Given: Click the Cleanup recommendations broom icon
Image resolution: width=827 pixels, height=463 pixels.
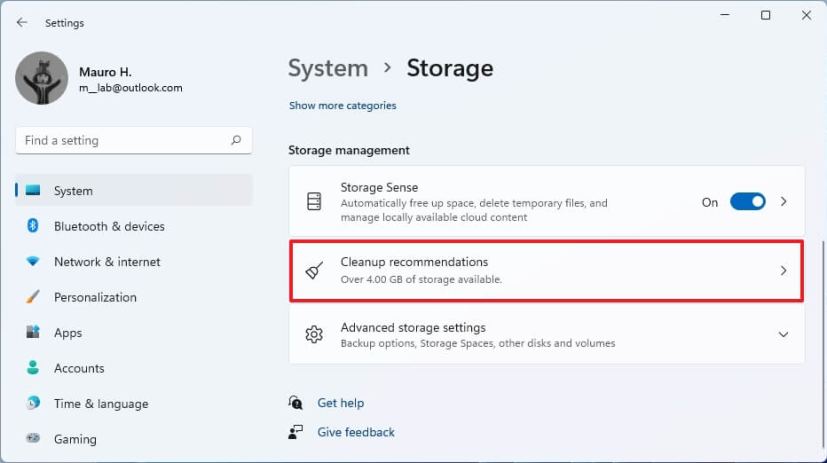Looking at the screenshot, I should tap(314, 270).
